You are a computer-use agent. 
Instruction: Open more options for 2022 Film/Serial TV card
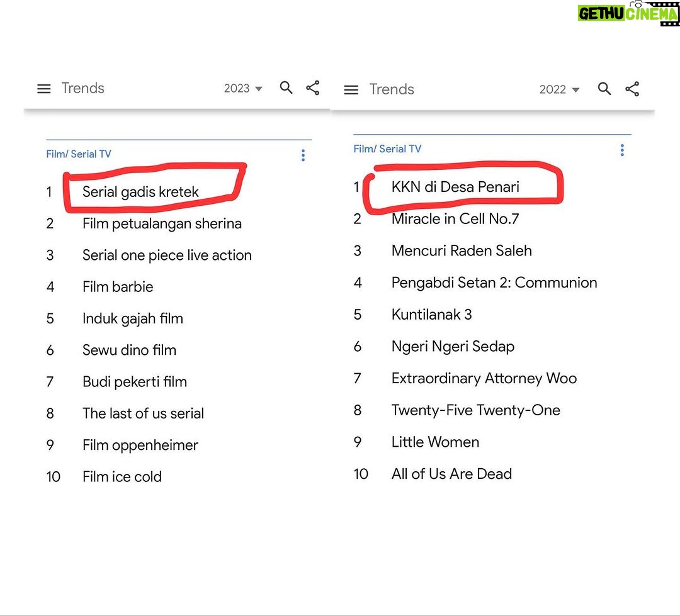[622, 150]
